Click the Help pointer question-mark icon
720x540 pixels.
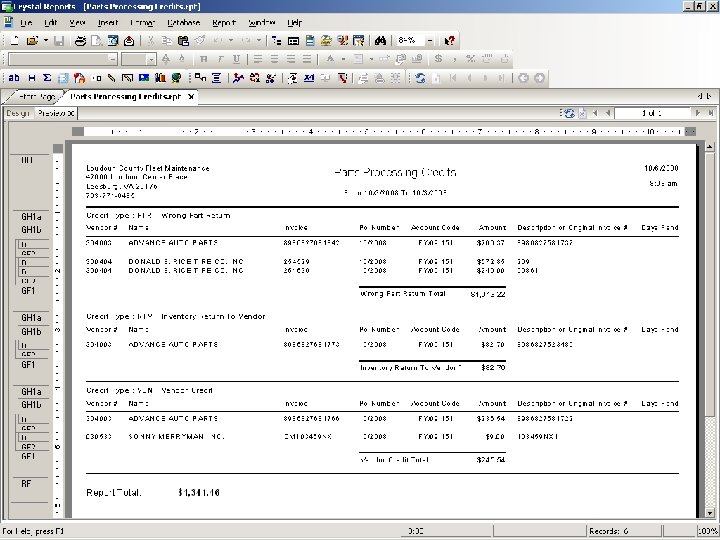point(450,41)
